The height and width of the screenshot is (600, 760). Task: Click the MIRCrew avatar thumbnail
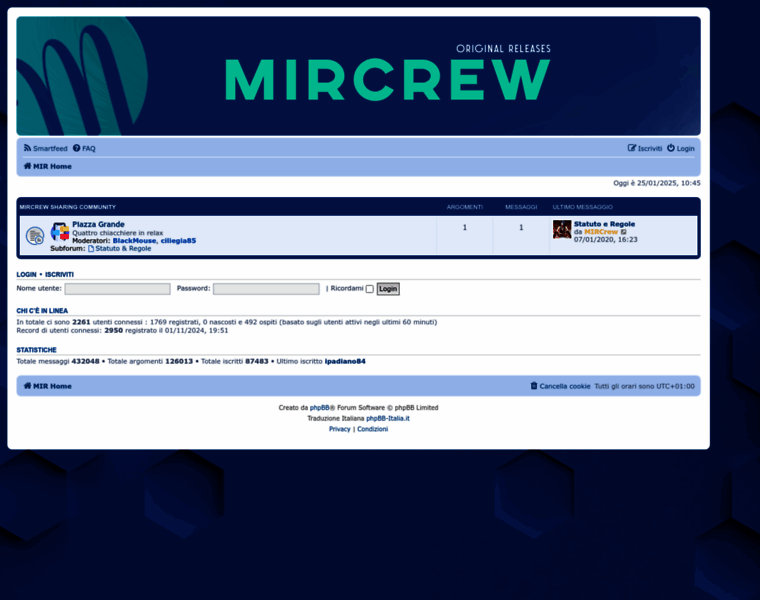[x=562, y=229]
